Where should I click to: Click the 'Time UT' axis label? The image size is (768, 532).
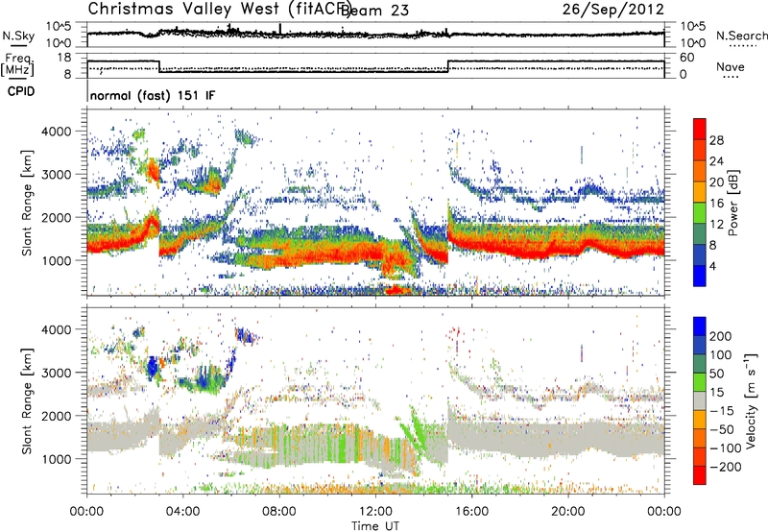coord(375,525)
